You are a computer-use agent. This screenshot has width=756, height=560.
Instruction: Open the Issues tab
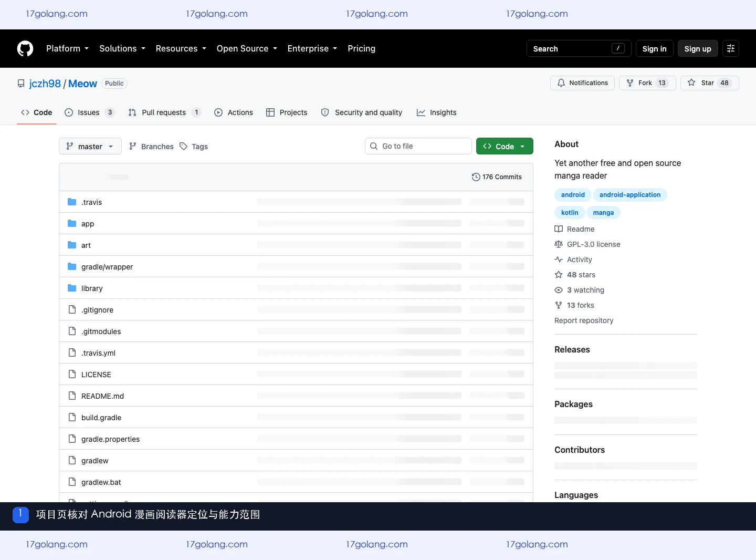[x=90, y=112]
